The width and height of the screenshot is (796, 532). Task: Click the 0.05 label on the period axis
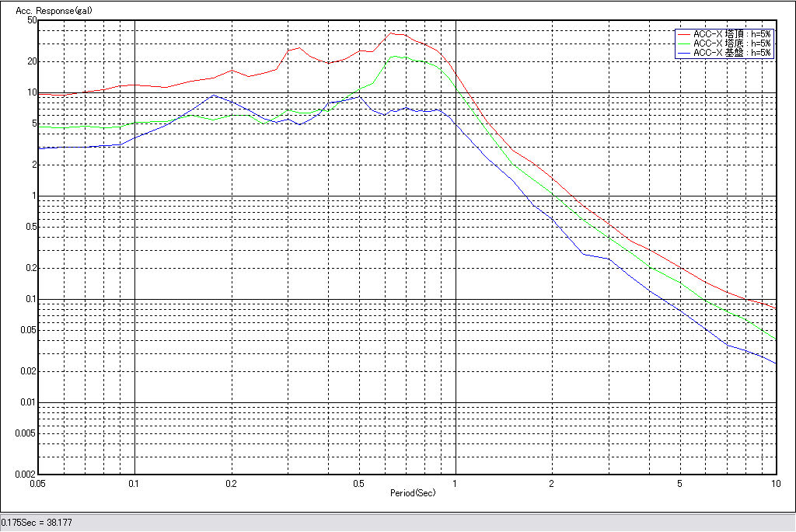coord(39,484)
